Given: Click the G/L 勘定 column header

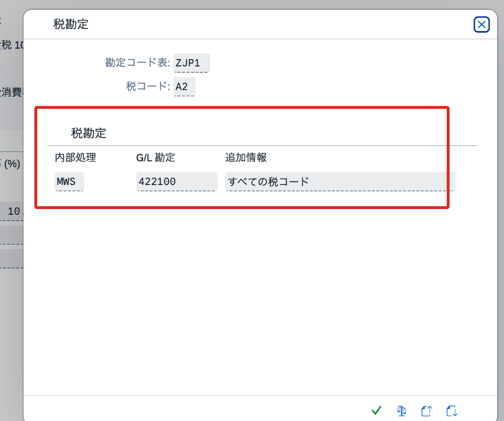Looking at the screenshot, I should click(x=156, y=158).
